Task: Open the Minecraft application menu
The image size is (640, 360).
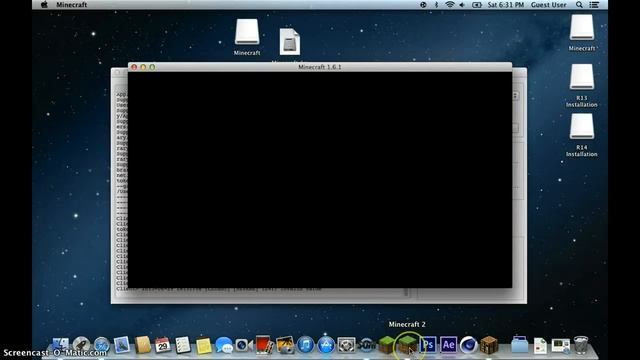Action: (x=71, y=5)
